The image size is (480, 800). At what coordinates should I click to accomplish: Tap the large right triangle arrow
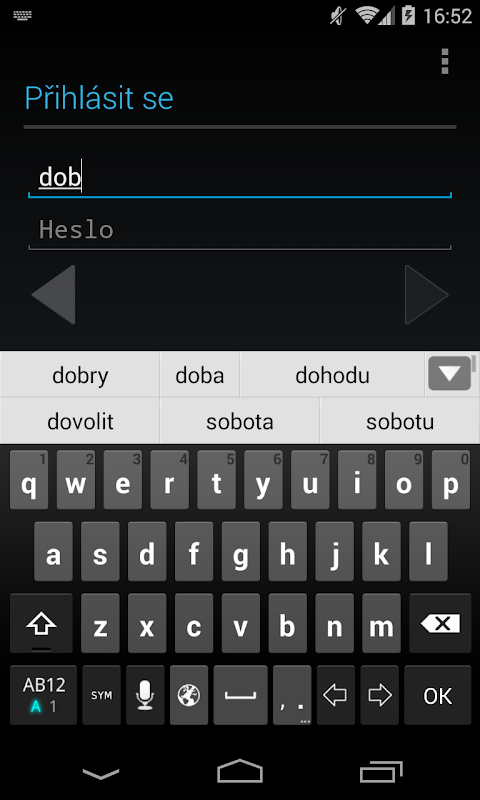pos(426,294)
